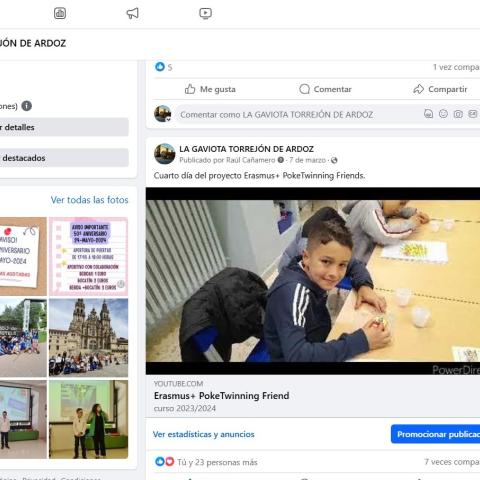Click 'destacados' grey button in sidebar
This screenshot has height=480, width=480.
pos(64,158)
